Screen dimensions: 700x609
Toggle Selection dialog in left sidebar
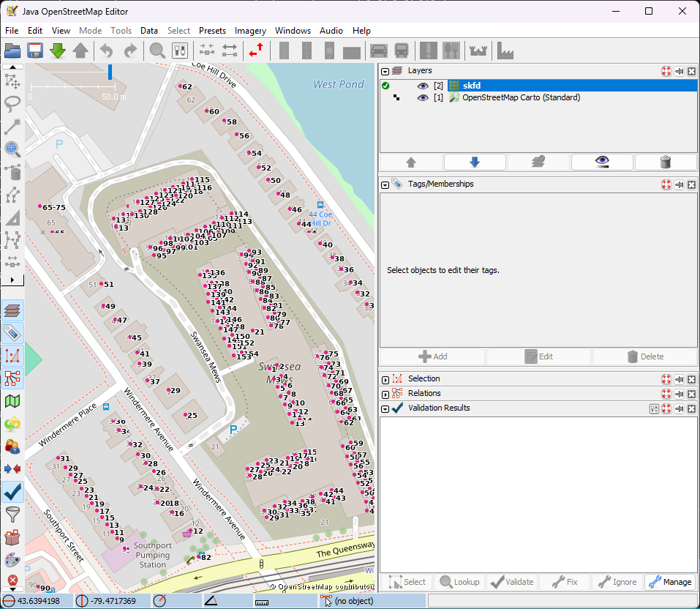point(12,356)
